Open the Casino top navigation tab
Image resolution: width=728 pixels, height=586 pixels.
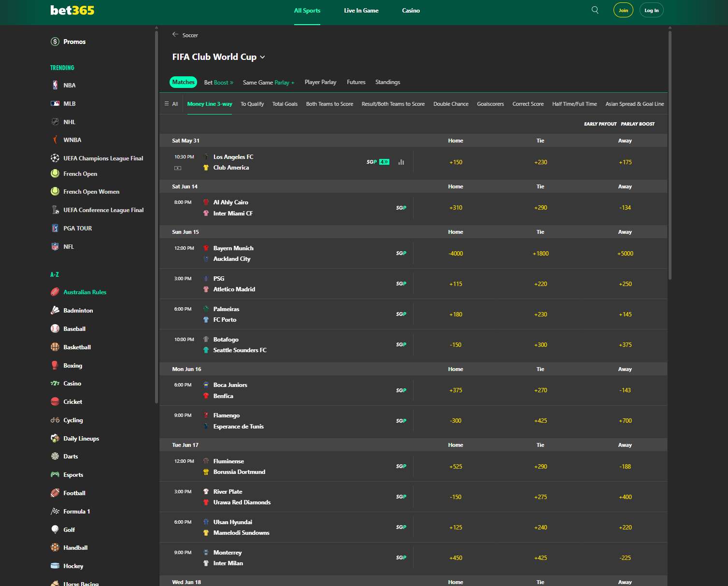(411, 11)
